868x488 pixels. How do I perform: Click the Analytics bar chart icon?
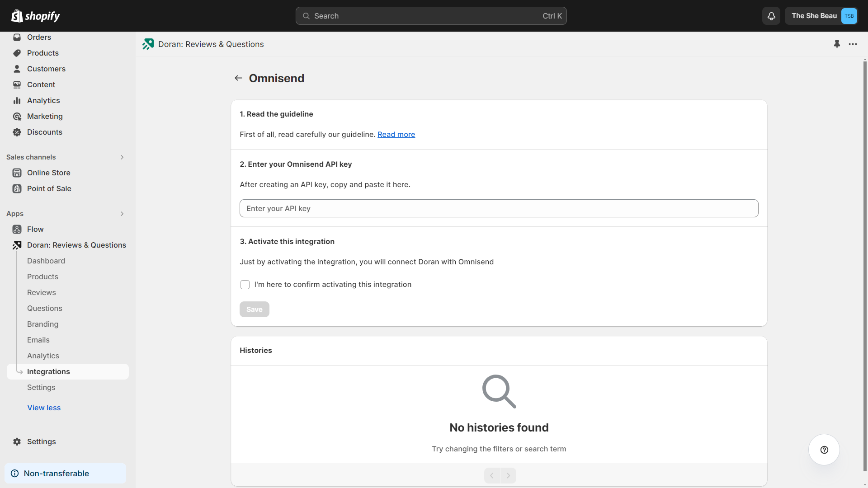(x=17, y=100)
